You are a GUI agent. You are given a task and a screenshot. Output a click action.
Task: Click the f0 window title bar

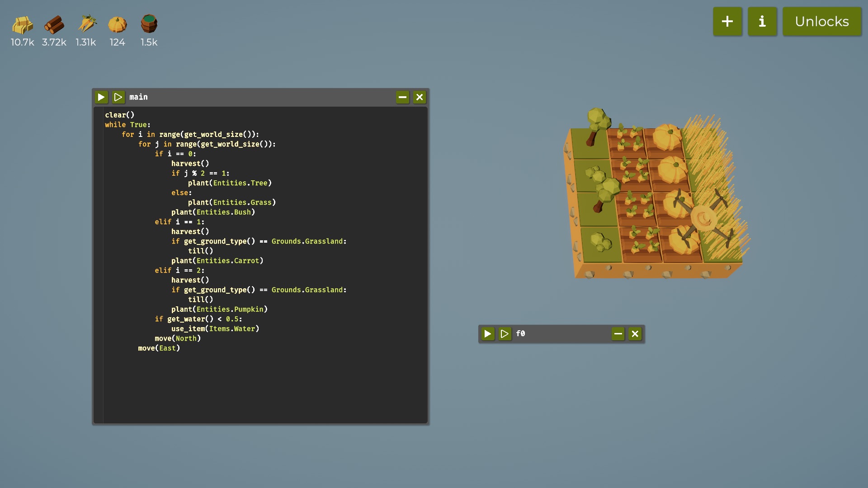click(565, 334)
